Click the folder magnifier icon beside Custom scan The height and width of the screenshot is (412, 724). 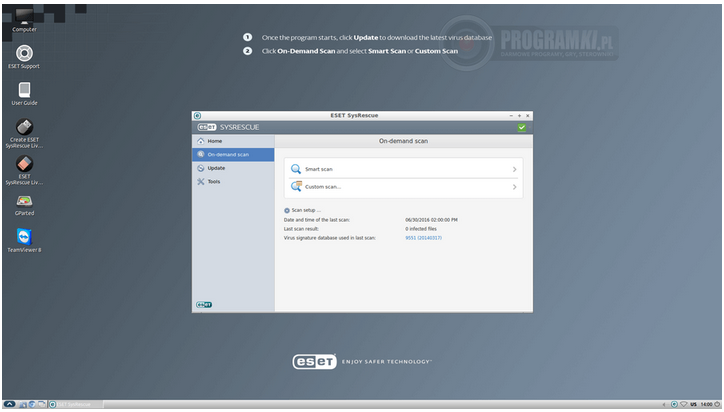pos(296,187)
